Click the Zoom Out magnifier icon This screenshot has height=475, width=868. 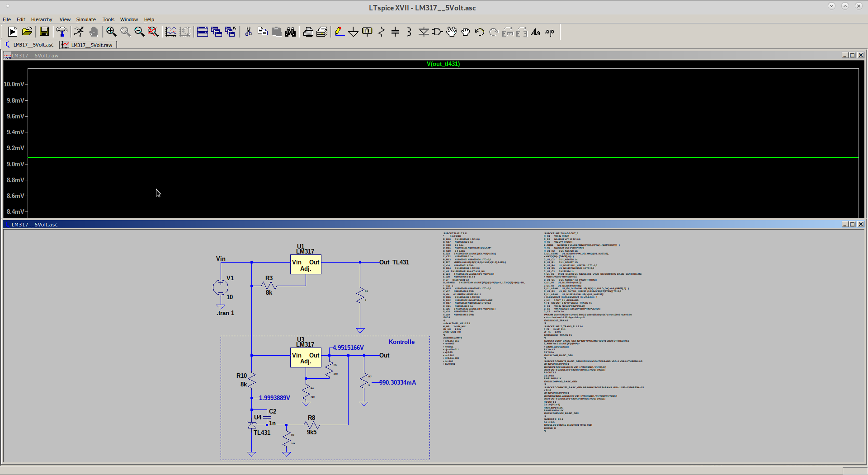tap(139, 32)
